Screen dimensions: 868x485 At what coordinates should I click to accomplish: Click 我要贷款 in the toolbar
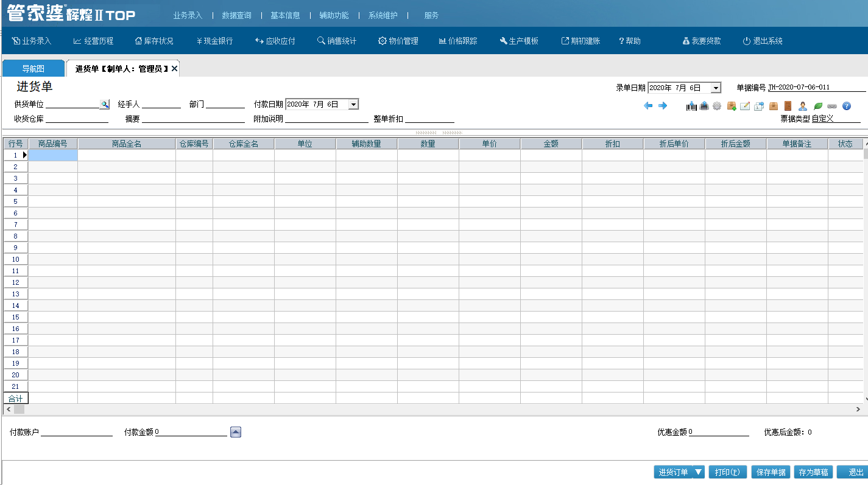coord(702,41)
